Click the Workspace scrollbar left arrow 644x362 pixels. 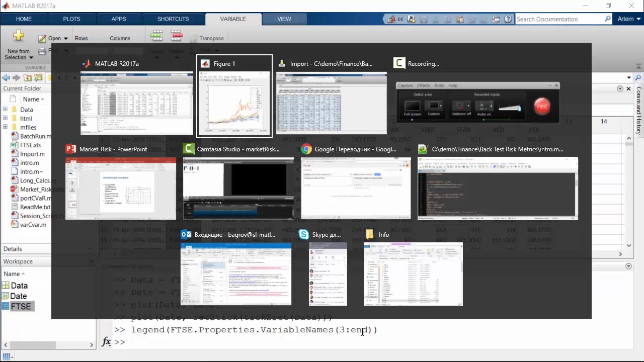(7, 345)
